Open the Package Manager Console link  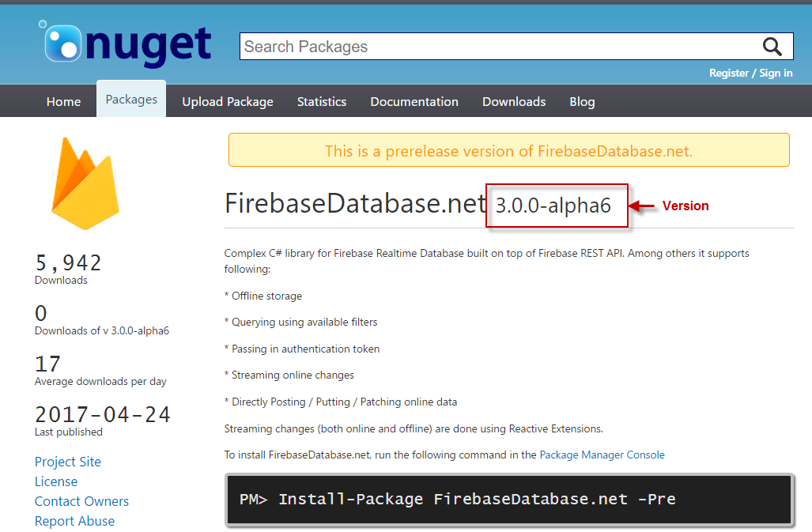[x=602, y=455]
